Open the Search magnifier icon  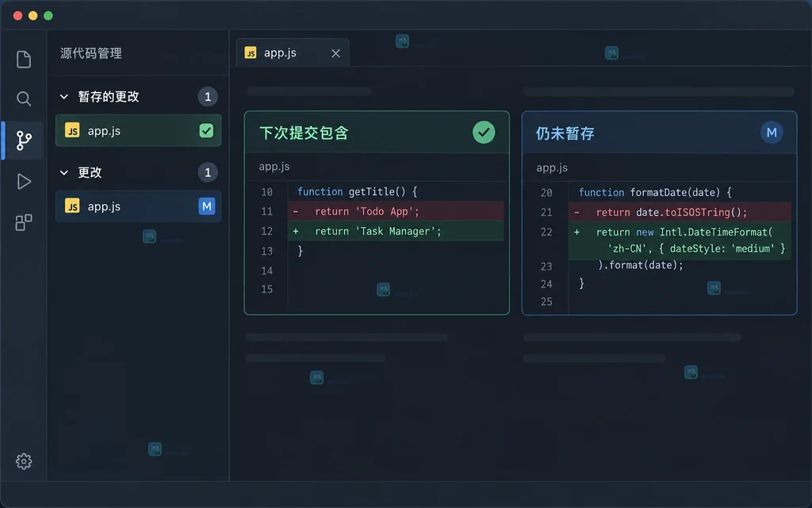coord(24,98)
